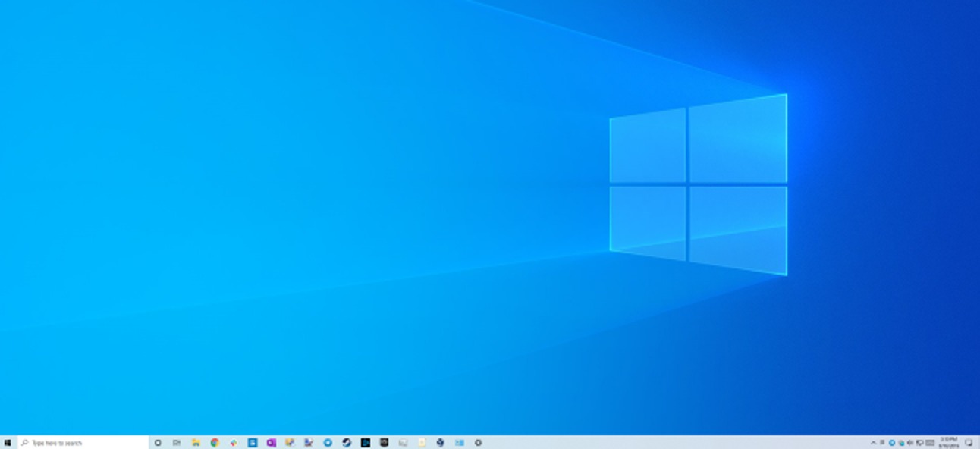
Task: Click the taskbar clock and date
Action: point(948,443)
